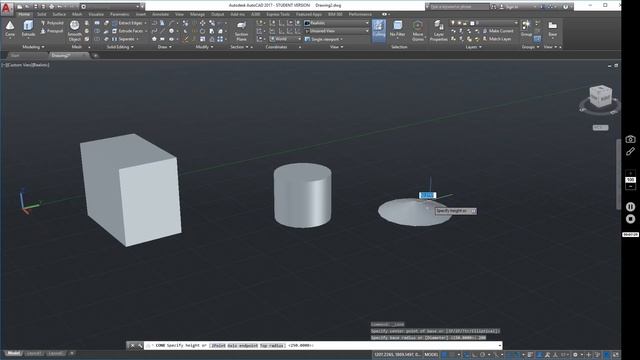Select the Cone solid tool

click(10, 29)
